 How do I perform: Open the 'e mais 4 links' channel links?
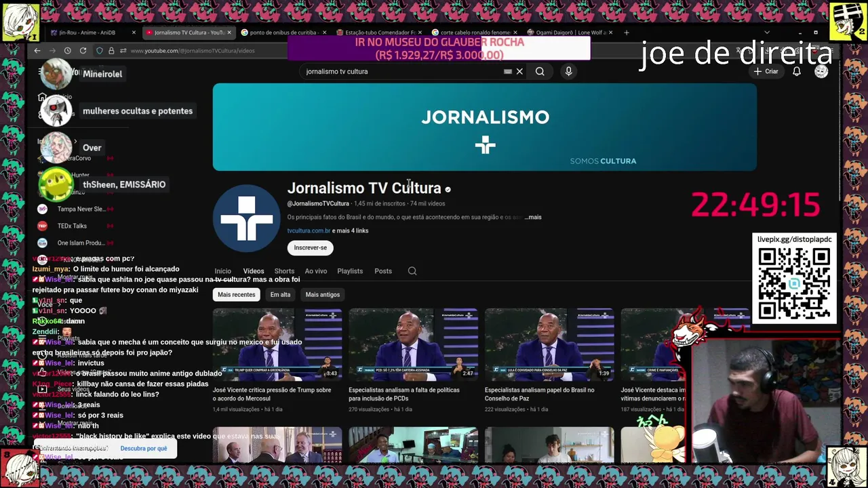click(x=351, y=230)
